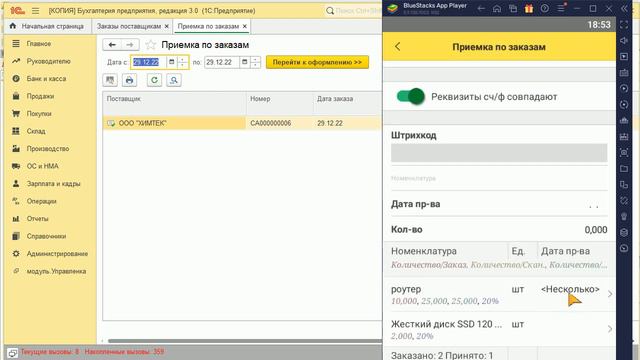Click the Поставщик column header
The height and width of the screenshot is (360, 640).
[x=174, y=103]
